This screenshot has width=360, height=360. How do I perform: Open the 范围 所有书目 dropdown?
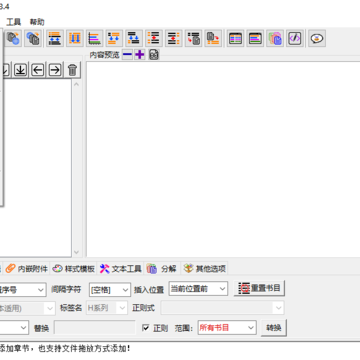(227, 328)
